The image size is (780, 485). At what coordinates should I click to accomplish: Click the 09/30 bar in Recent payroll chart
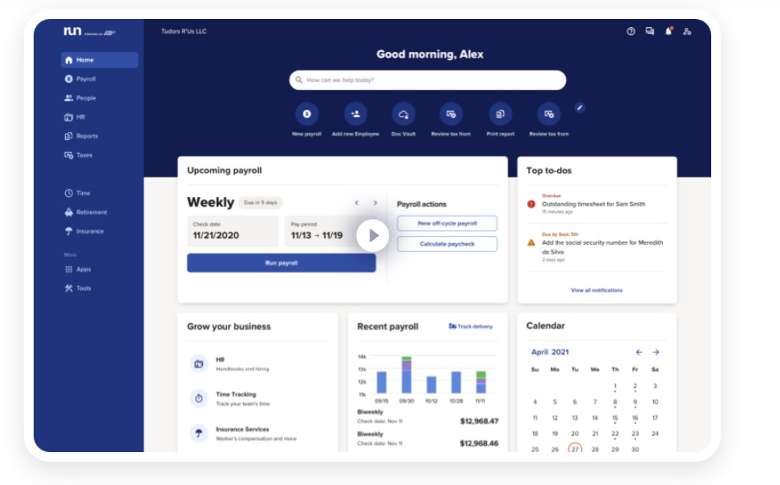tap(406, 375)
